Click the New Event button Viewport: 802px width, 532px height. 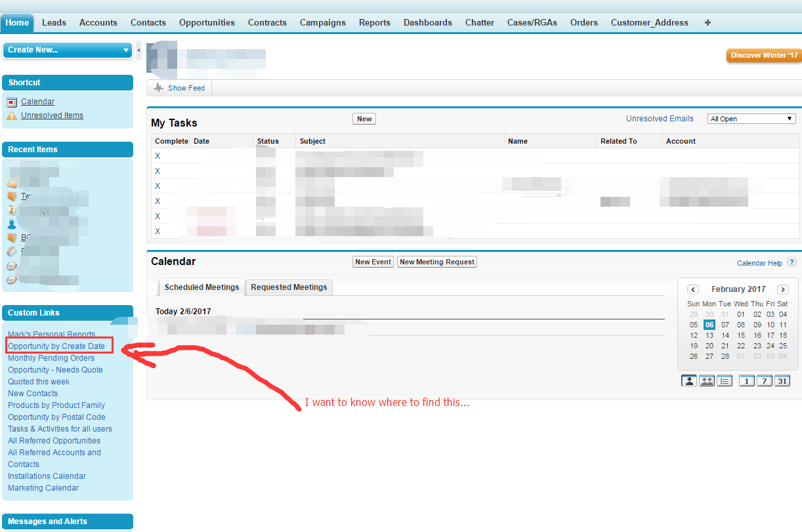[x=373, y=262]
